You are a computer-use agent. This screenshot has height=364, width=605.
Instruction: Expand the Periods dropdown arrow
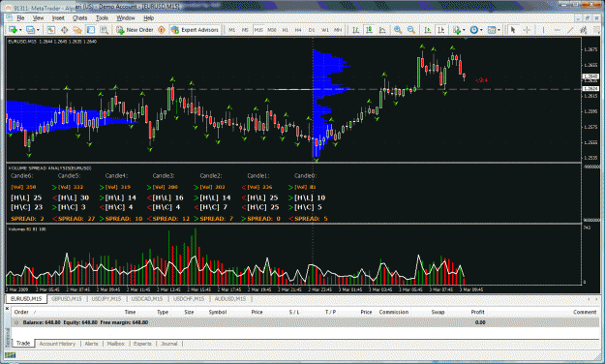click(x=481, y=30)
